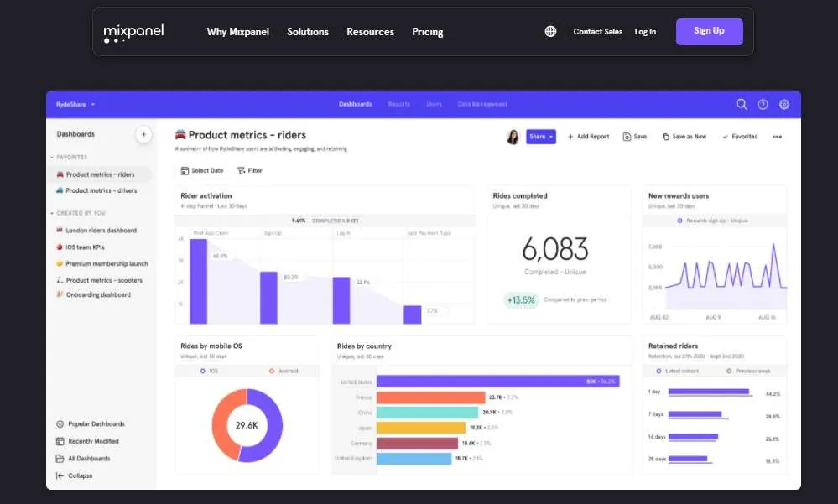Toggle the Latest cohort legend
The width and height of the screenshot is (838, 504).
pos(677,371)
